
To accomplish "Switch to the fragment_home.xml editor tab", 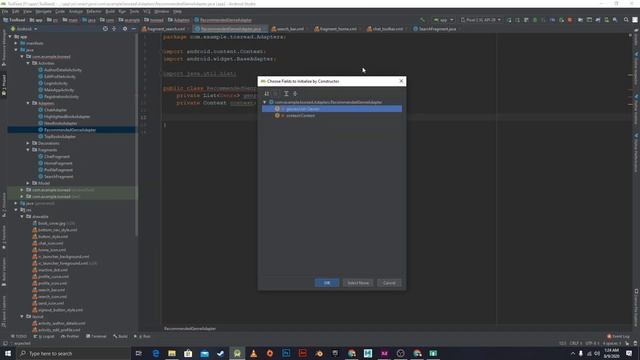I will (338, 29).
